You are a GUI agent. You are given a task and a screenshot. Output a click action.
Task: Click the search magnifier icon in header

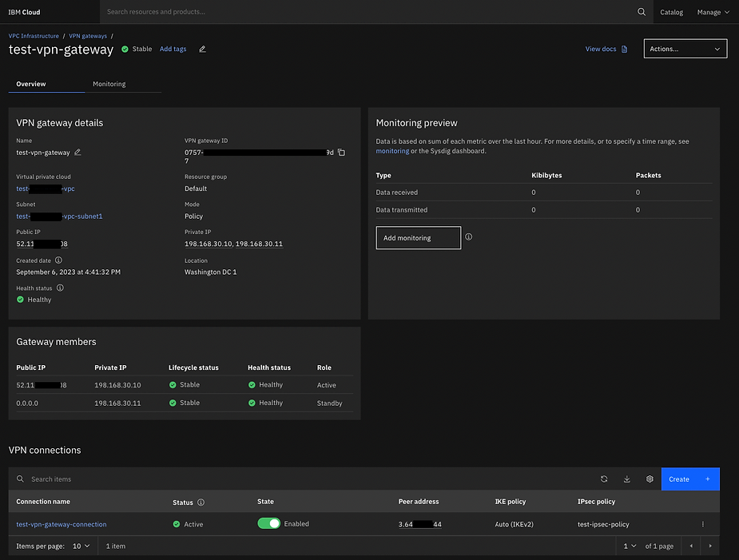[641, 12]
